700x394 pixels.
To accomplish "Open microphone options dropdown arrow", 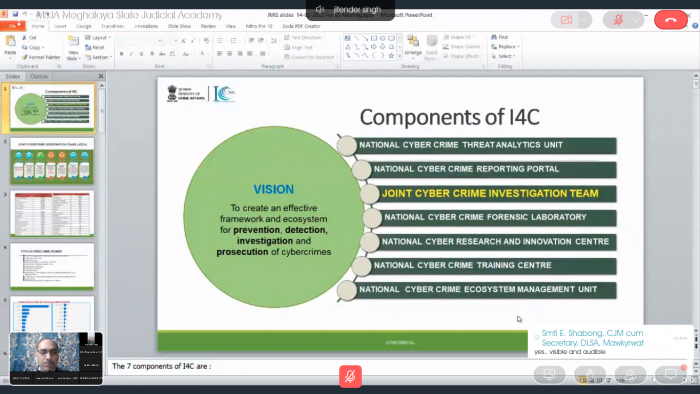I will click(x=637, y=20).
